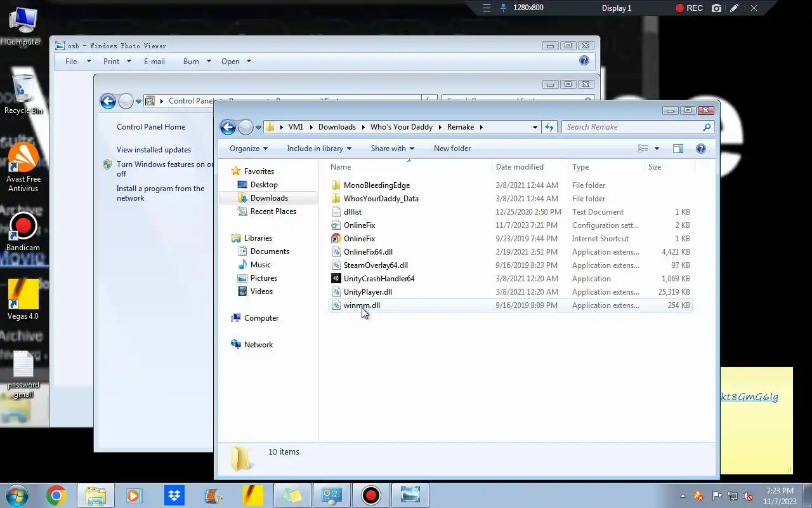Click Turn Windows features on or off
Screen dimensions: 812x508
165,169
